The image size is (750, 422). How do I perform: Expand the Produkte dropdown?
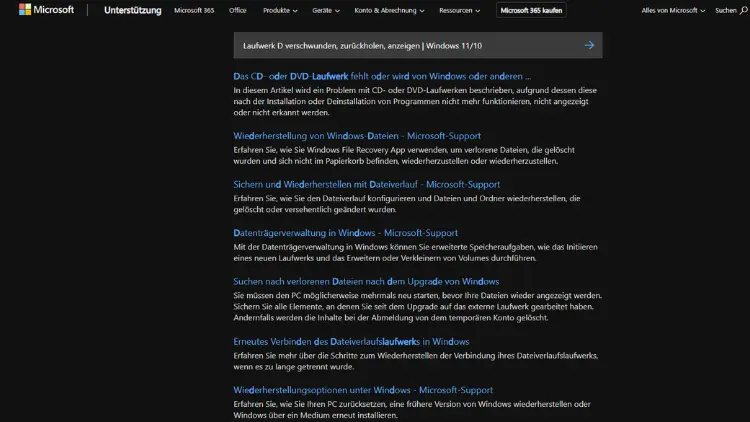280,10
